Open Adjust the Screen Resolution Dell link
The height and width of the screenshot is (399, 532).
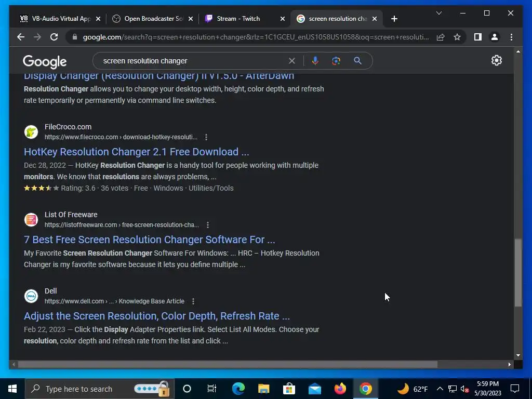click(157, 316)
